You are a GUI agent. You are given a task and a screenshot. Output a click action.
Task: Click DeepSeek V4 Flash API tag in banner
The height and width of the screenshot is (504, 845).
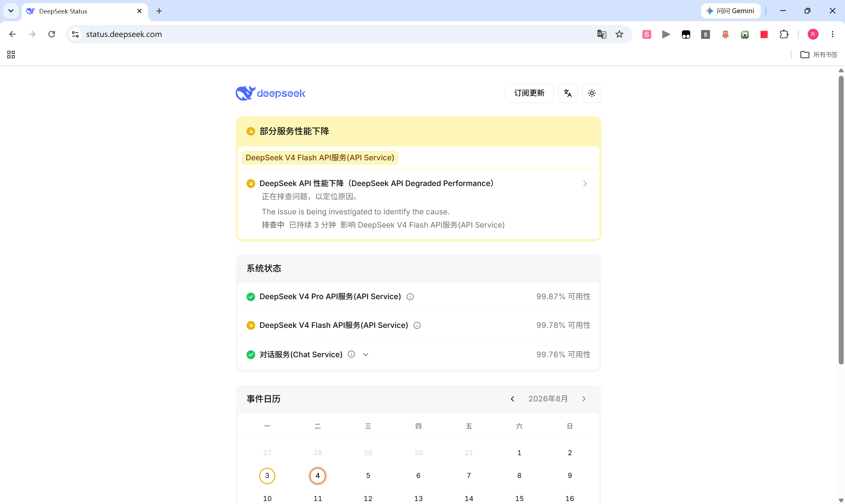point(320,158)
